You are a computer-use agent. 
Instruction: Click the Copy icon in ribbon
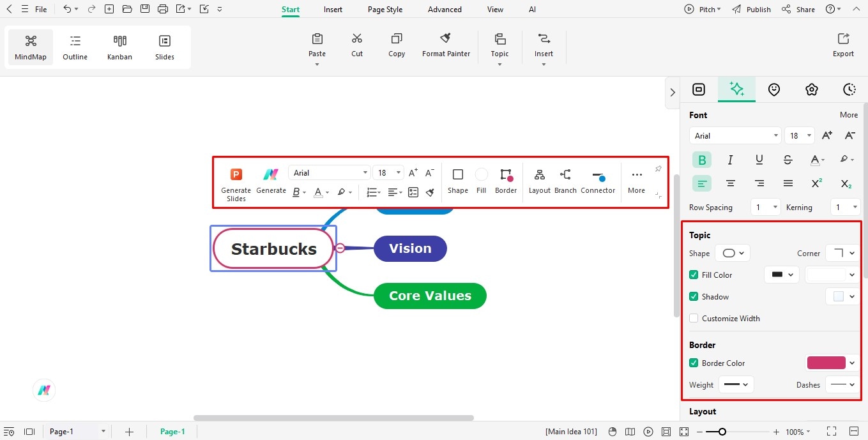pyautogui.click(x=397, y=38)
